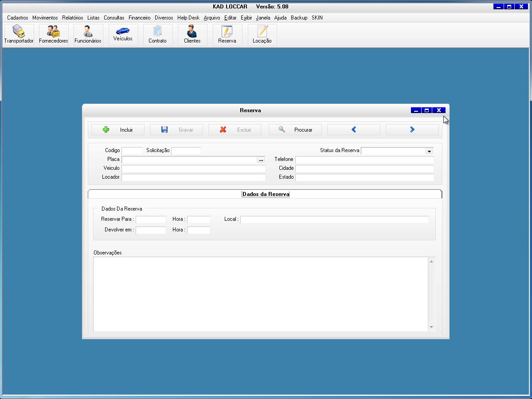Open the Editar menu
This screenshot has width=532, height=399.
pyautogui.click(x=231, y=18)
